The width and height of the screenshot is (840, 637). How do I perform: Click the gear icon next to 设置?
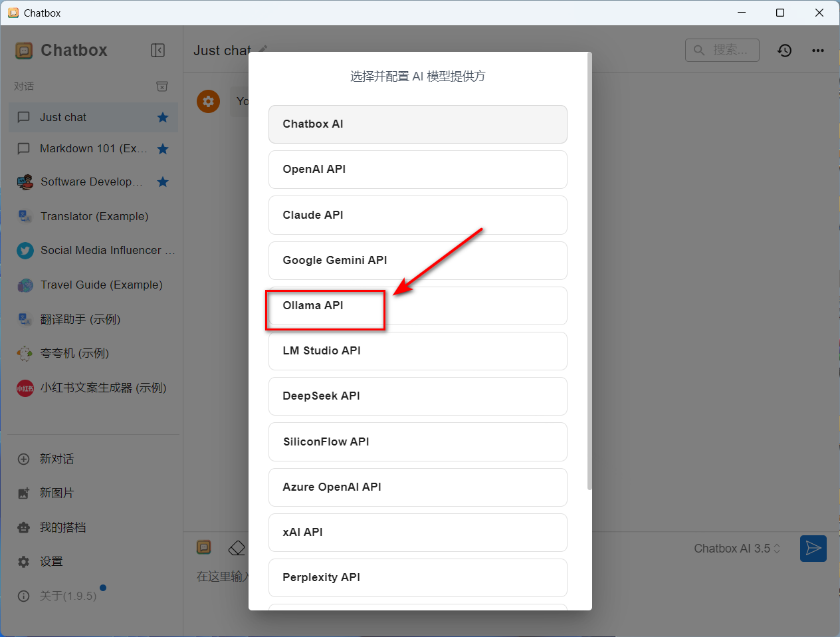tap(24, 562)
